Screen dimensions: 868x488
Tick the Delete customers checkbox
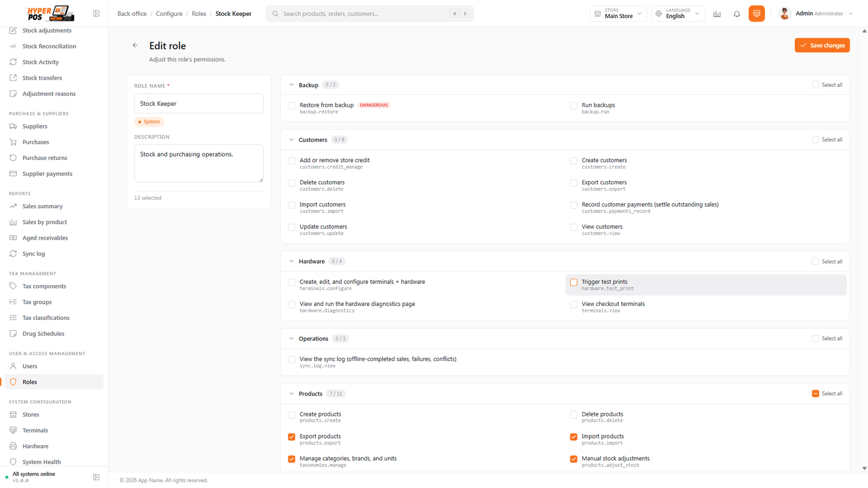point(291,183)
